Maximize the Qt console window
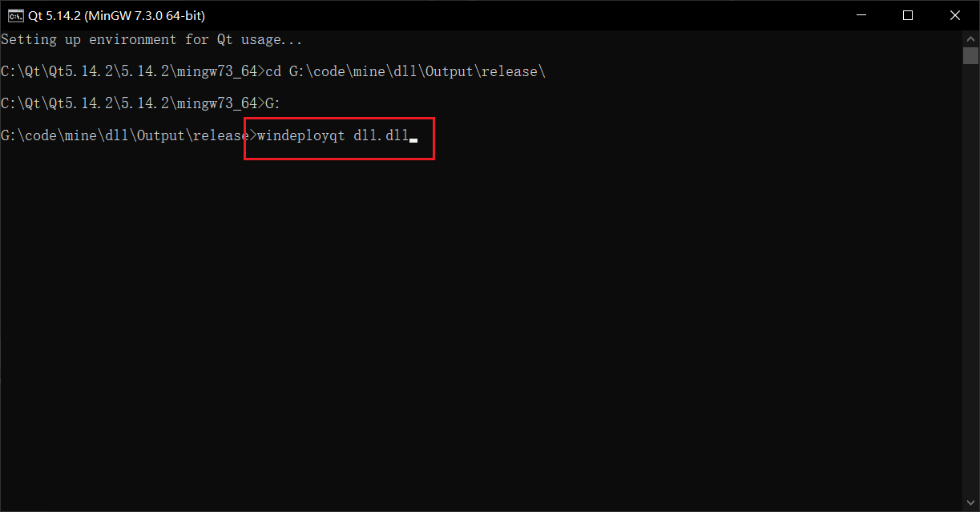This screenshot has height=512, width=980. click(x=908, y=15)
